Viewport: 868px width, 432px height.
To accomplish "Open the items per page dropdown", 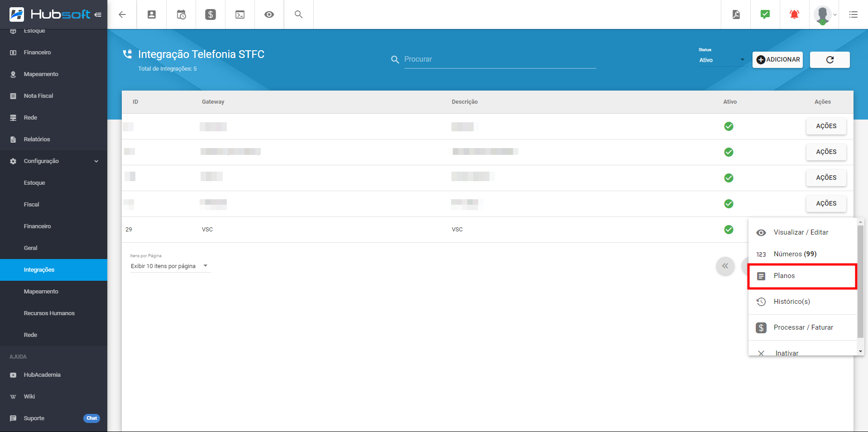I will 169,266.
